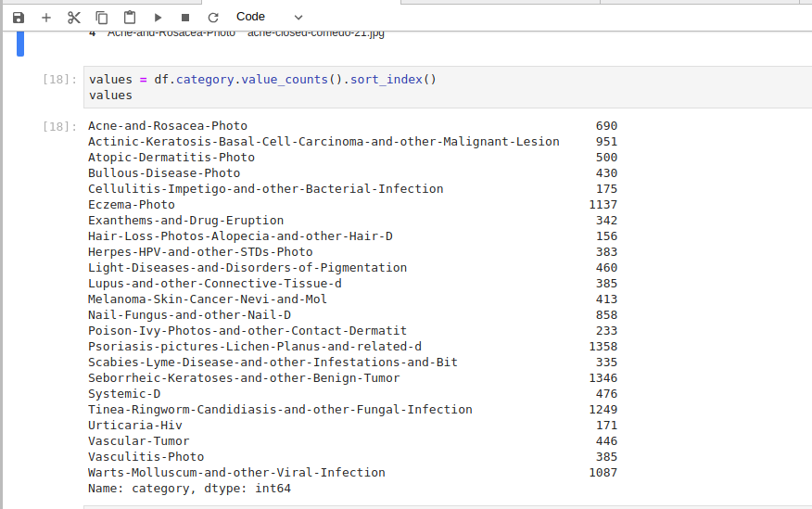
Task: Cut the selected cell with scissors icon
Action: 74,18
